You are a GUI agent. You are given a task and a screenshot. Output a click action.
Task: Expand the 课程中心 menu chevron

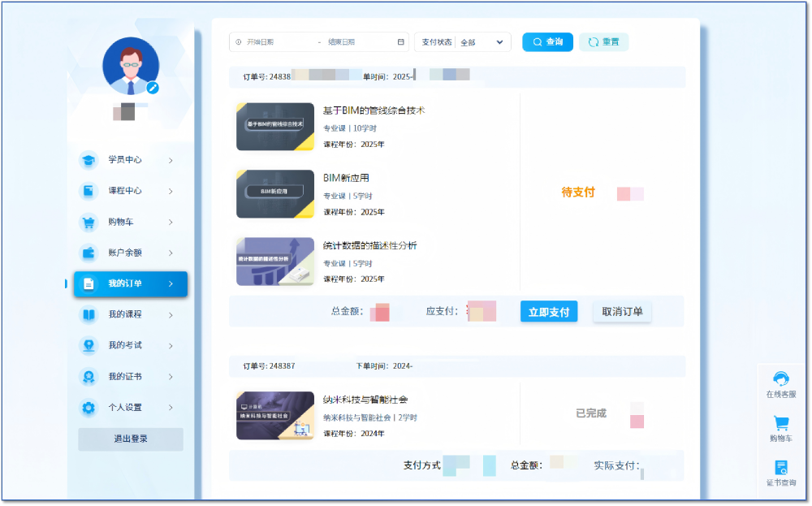point(171,192)
